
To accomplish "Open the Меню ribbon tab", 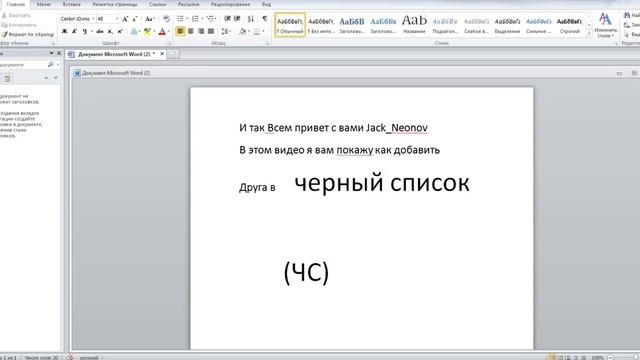I will click(x=44, y=4).
